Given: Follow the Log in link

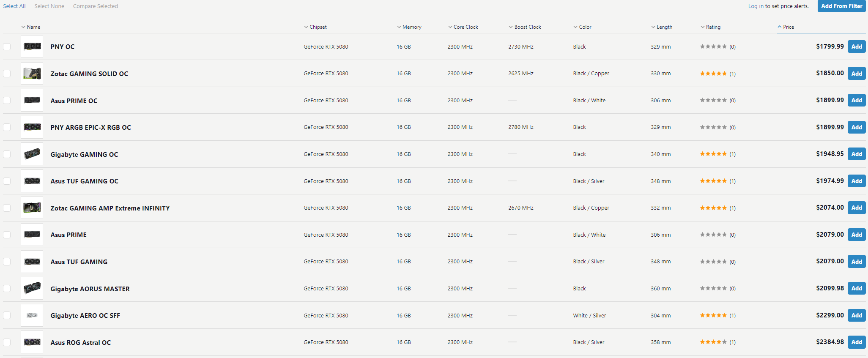Looking at the screenshot, I should [756, 6].
